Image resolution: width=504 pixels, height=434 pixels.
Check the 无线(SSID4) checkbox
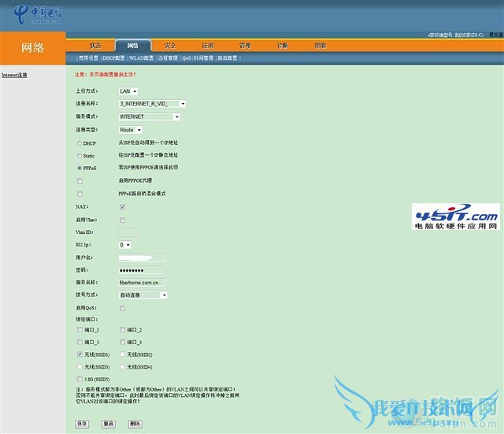[123, 366]
